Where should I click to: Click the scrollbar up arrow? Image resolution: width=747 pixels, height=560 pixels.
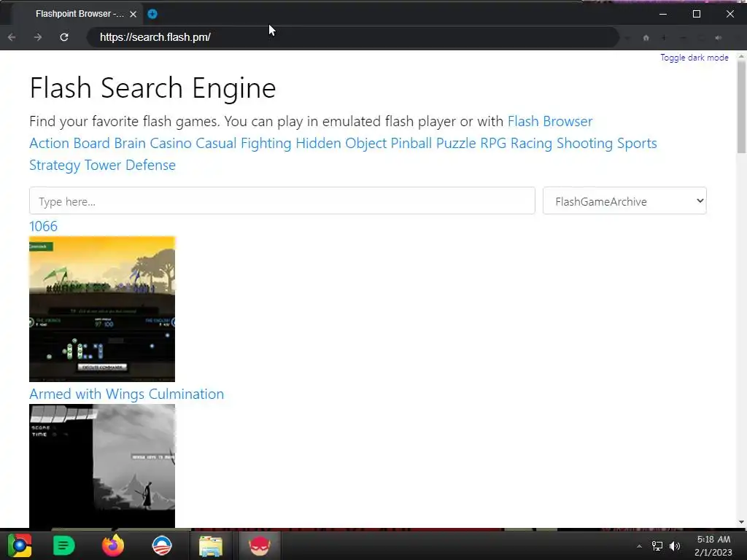pyautogui.click(x=741, y=56)
